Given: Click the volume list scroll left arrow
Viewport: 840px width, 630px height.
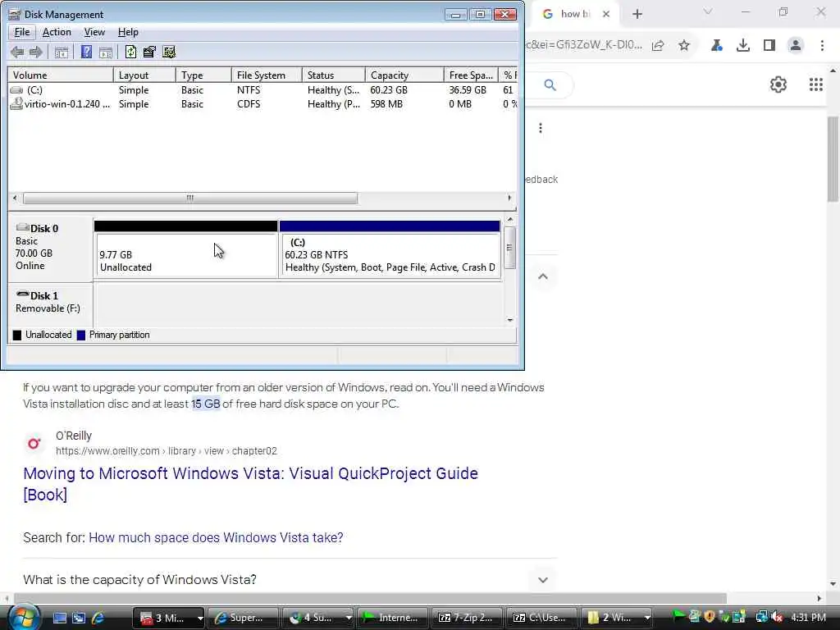Looking at the screenshot, I should pos(15,199).
